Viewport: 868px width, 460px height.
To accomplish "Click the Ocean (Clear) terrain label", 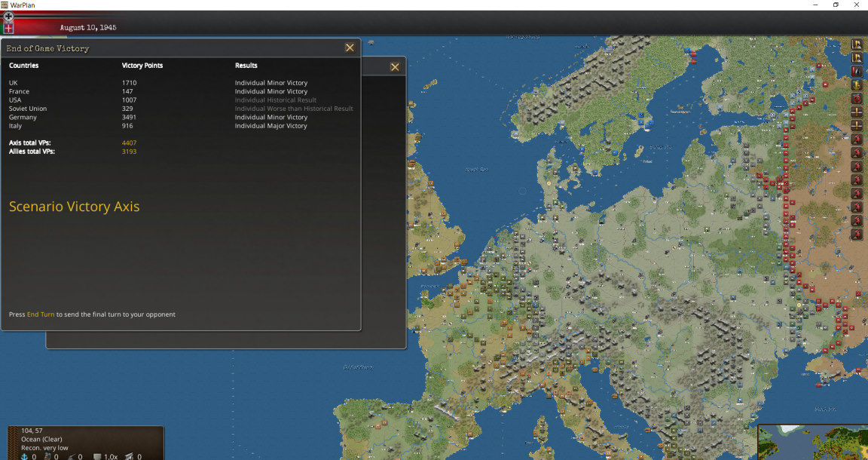I will pyautogui.click(x=41, y=439).
